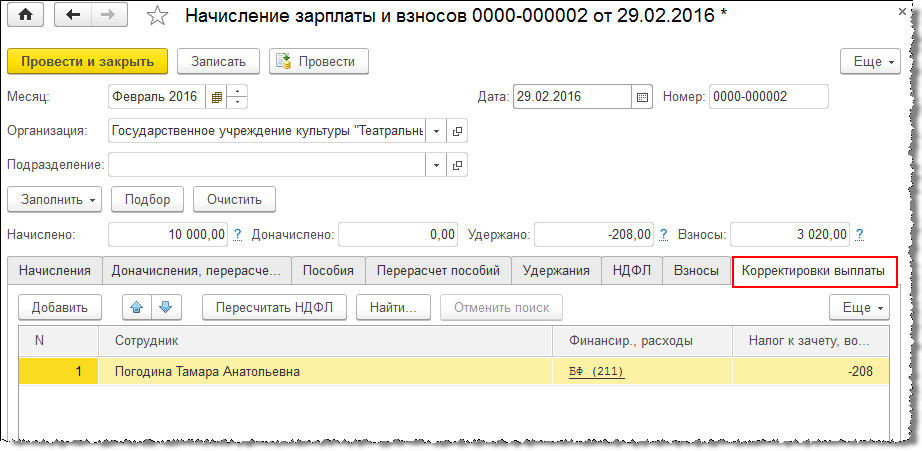Expand the Организация dropdown list
The width and height of the screenshot is (922, 451).
point(437,131)
